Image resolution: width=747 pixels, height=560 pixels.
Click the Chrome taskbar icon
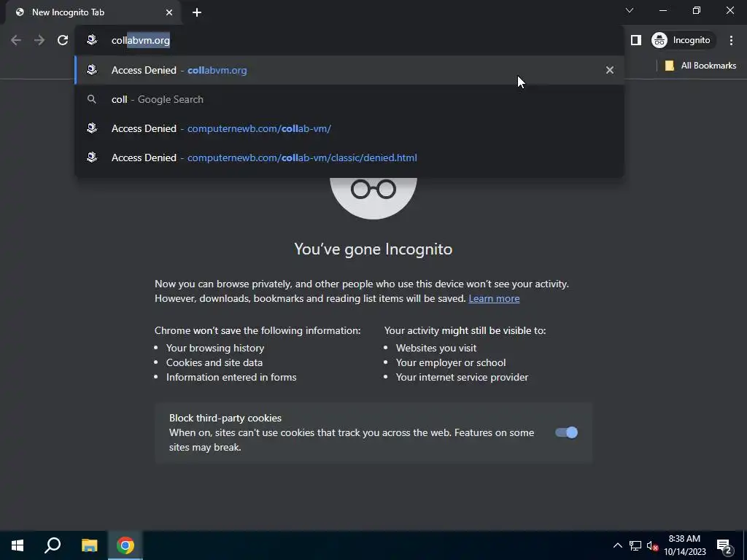point(125,545)
